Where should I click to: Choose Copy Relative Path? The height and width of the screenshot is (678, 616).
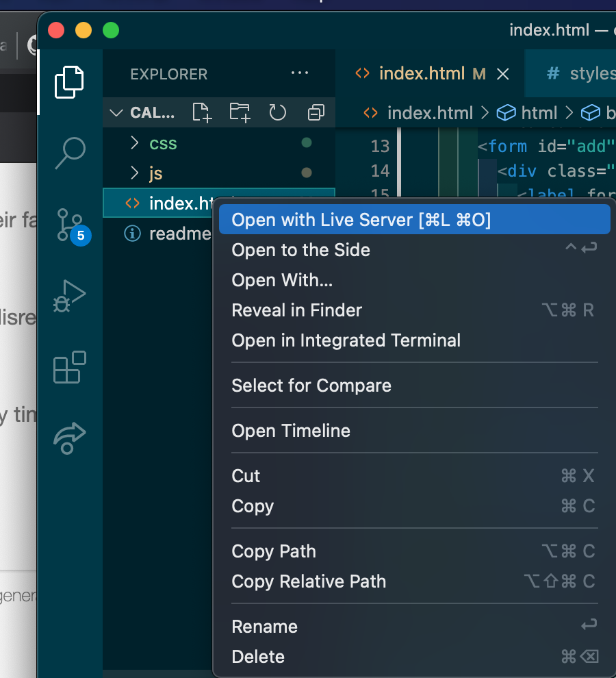click(309, 581)
